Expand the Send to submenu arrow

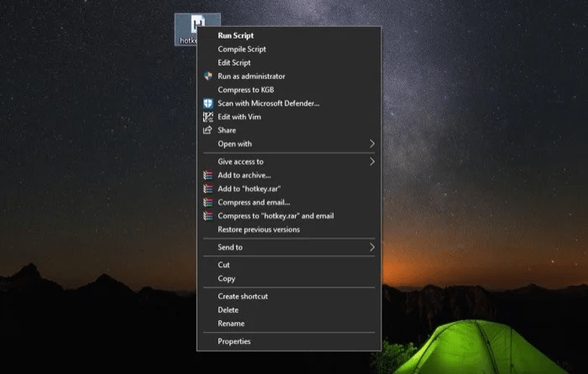pyautogui.click(x=371, y=247)
